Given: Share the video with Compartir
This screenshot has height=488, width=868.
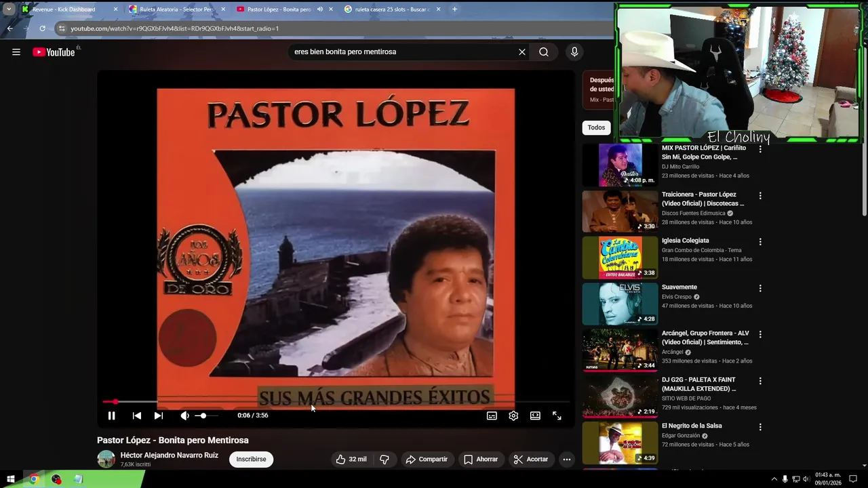Looking at the screenshot, I should pyautogui.click(x=427, y=459).
